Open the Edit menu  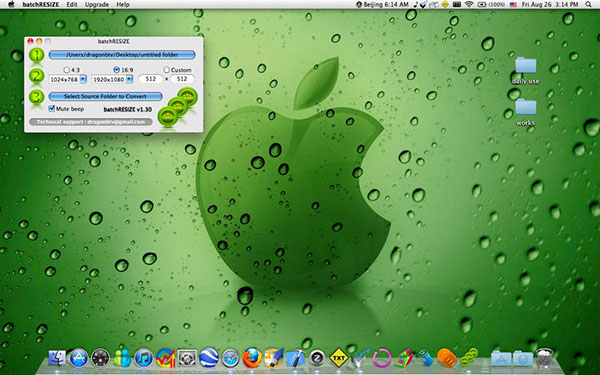pos(72,4)
